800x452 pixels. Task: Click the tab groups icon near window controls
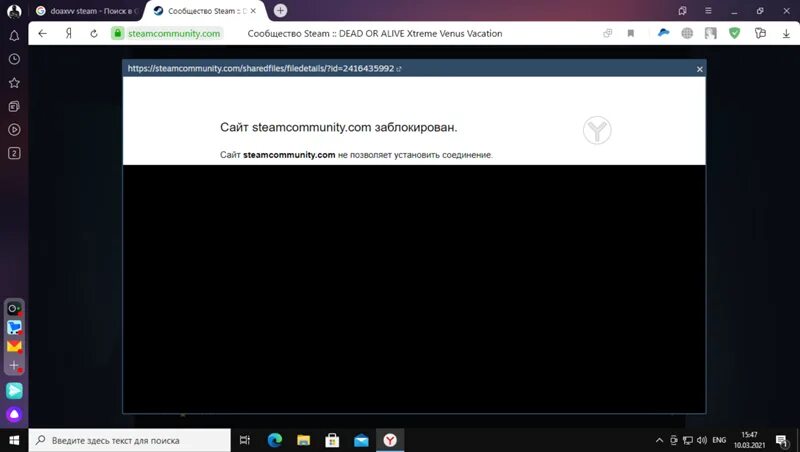pos(682,11)
